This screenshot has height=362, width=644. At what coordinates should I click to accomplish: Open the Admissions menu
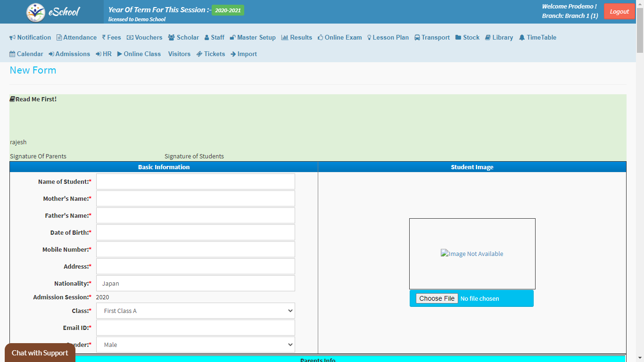pos(69,54)
